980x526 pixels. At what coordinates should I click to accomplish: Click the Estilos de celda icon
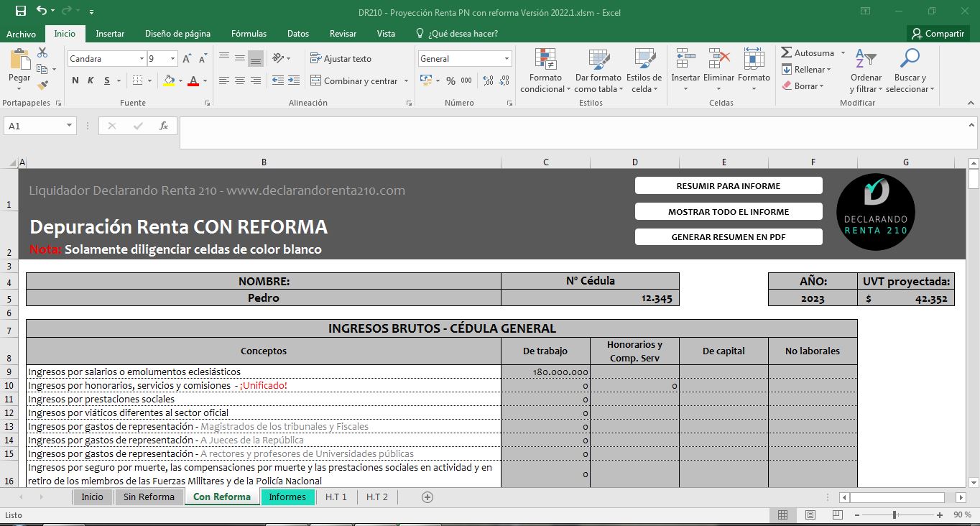click(x=644, y=59)
